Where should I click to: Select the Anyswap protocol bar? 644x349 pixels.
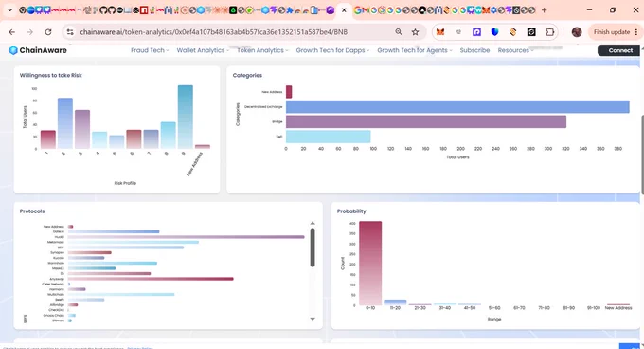151,279
